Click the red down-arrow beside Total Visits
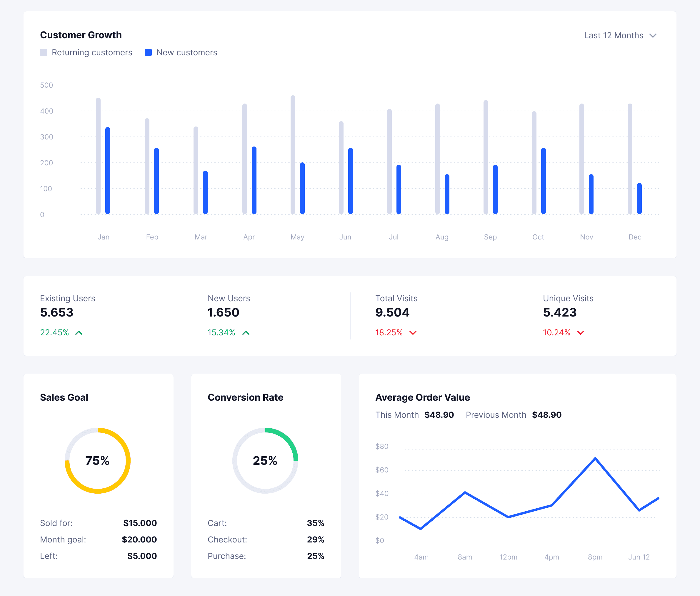Viewport: 700px width, 596px height. click(x=413, y=332)
